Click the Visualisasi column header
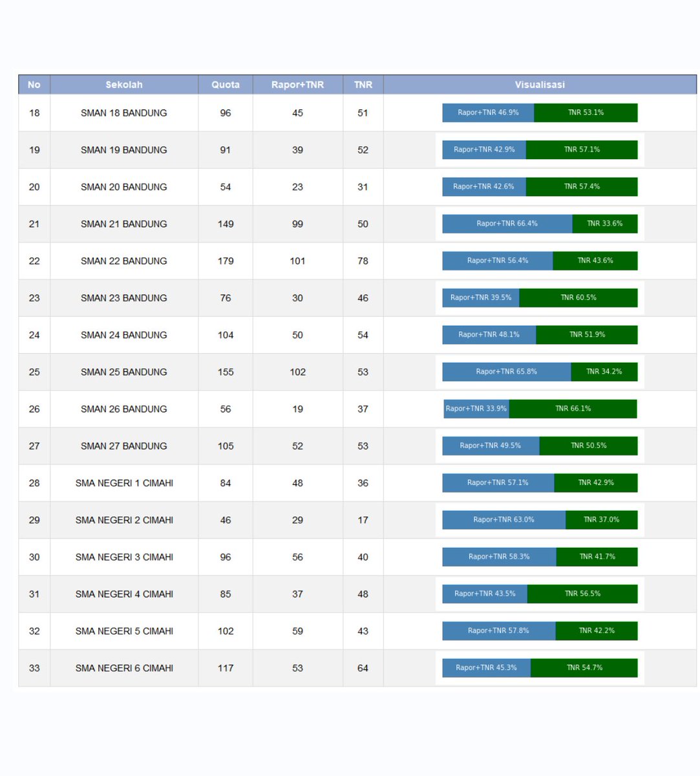This screenshot has height=776, width=700. coord(540,85)
